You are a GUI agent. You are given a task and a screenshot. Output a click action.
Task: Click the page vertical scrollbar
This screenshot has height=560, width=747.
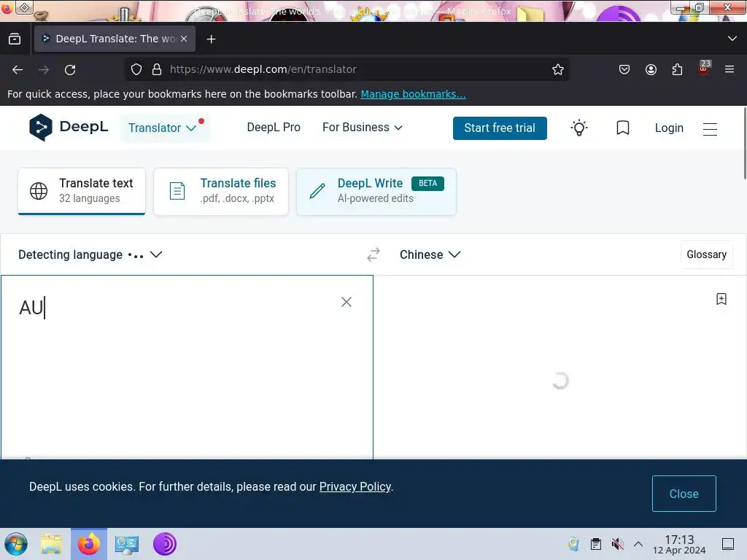click(x=744, y=143)
